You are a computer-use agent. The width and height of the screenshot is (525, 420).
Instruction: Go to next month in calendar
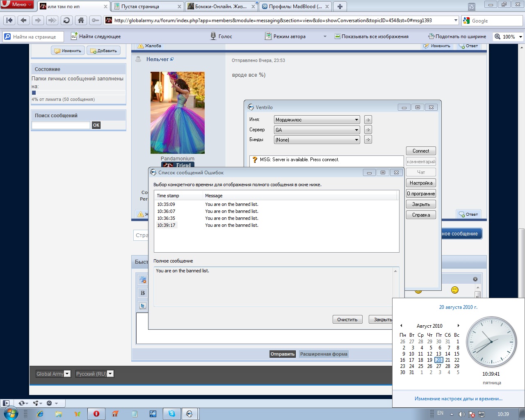[458, 326]
